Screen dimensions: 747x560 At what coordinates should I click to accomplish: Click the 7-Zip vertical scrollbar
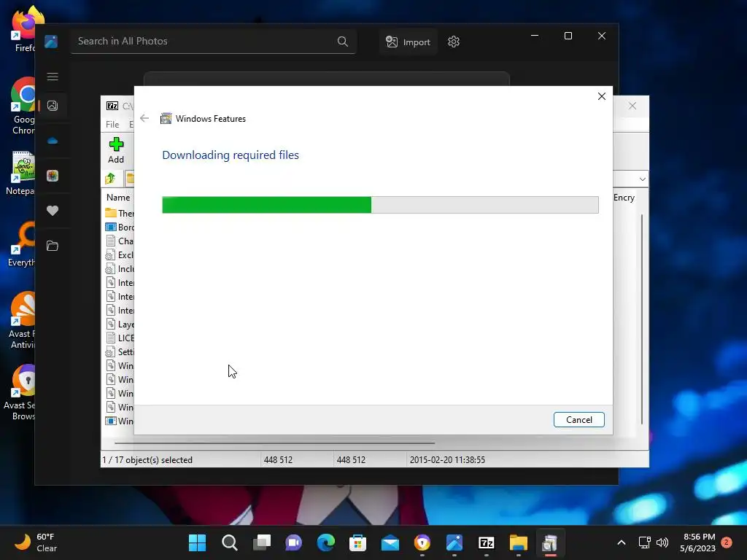pyautogui.click(x=642, y=319)
